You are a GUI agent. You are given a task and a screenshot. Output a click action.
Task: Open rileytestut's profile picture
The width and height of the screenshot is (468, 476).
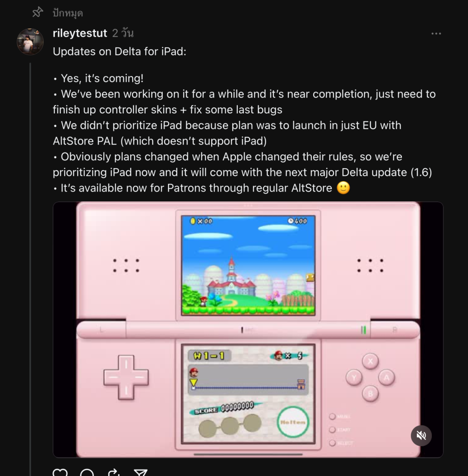(30, 41)
